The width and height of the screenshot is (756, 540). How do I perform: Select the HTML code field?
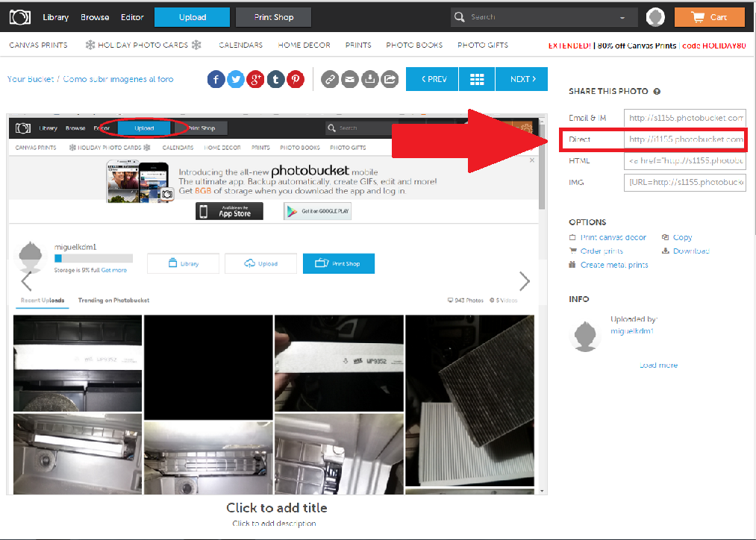point(685,161)
